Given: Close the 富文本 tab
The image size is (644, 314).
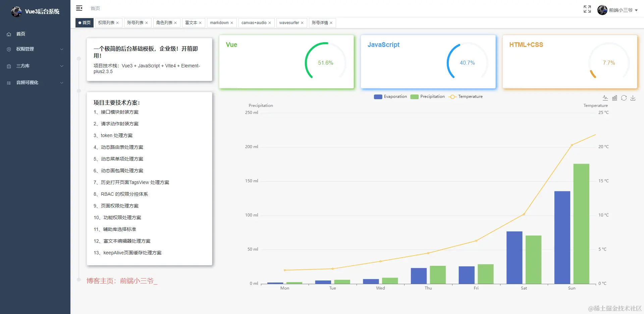Looking at the screenshot, I should (200, 23).
